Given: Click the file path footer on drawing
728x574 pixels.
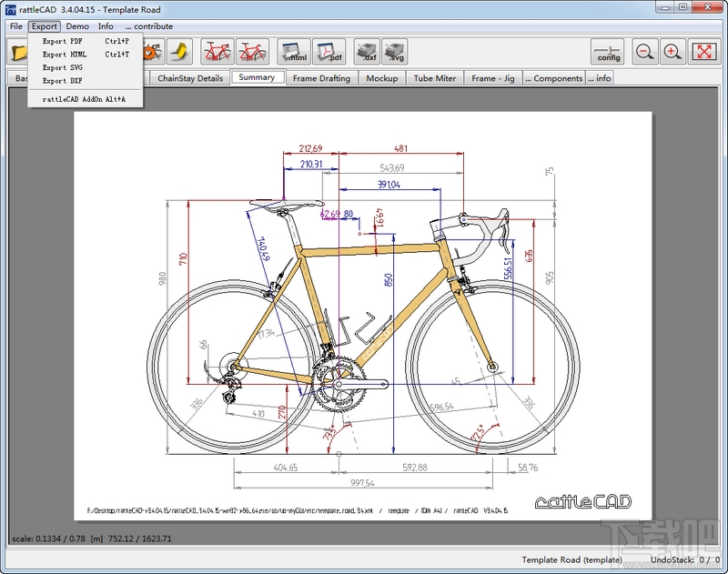Looking at the screenshot, I should pos(298,510).
